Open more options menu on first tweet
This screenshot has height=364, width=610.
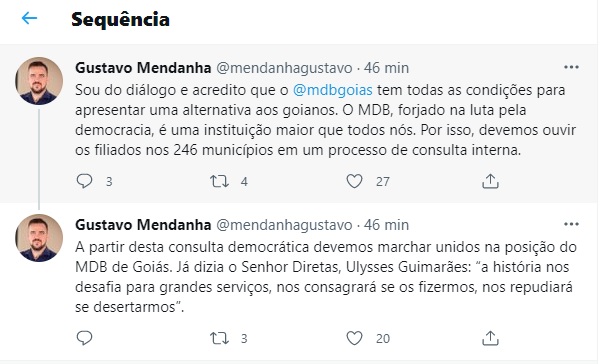(571, 67)
